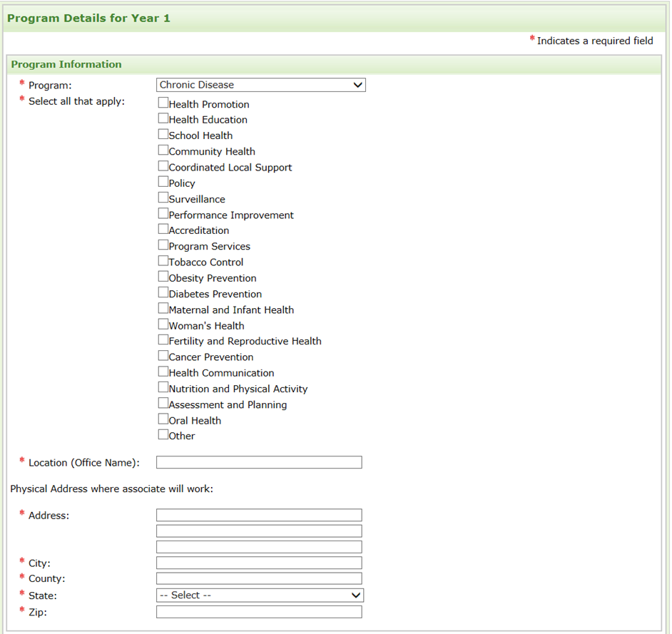The width and height of the screenshot is (672, 634).
Task: Tick the Health Education option
Action: (x=163, y=118)
